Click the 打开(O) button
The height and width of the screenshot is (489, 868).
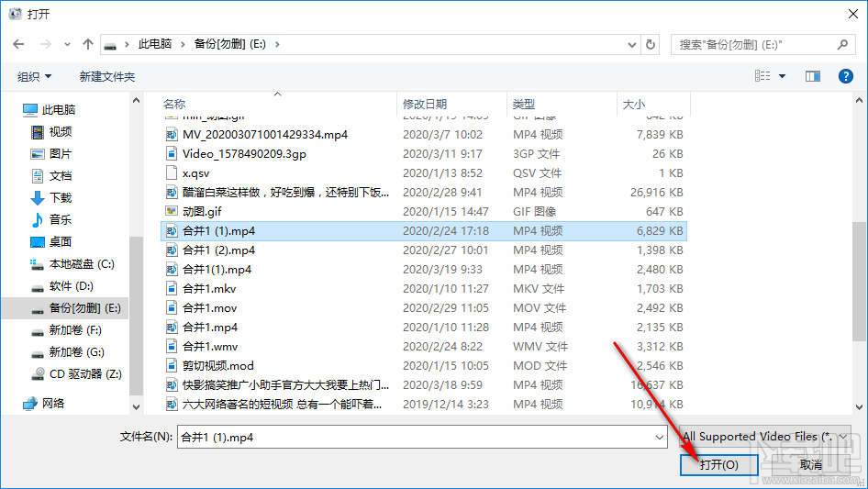pos(718,464)
